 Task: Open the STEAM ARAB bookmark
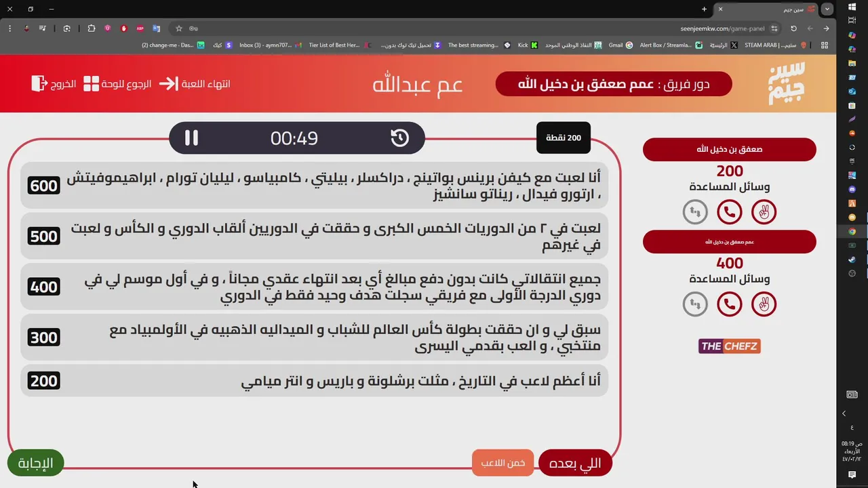776,45
